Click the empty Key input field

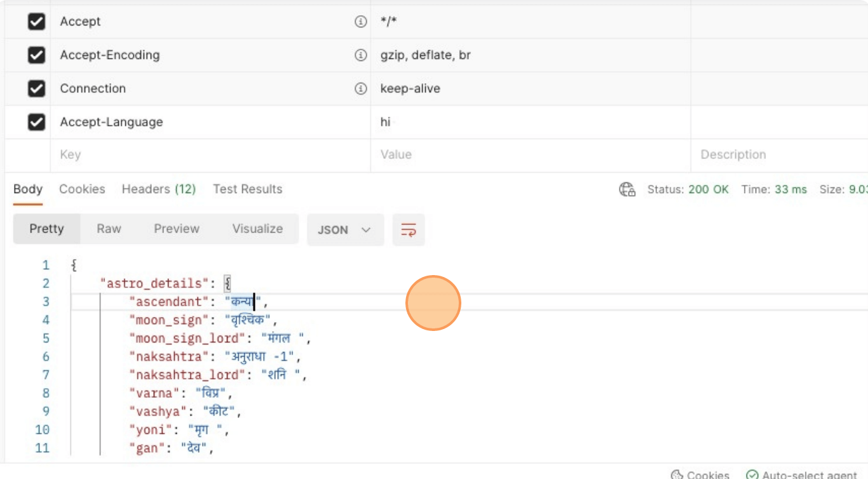[210, 155]
